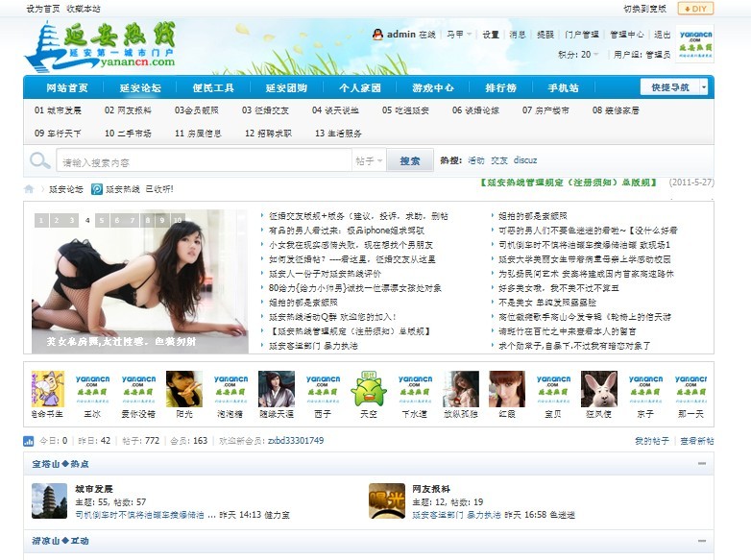This screenshot has width=751, height=560.
Task: Open the 手机站 nav tab
Action: [563, 88]
